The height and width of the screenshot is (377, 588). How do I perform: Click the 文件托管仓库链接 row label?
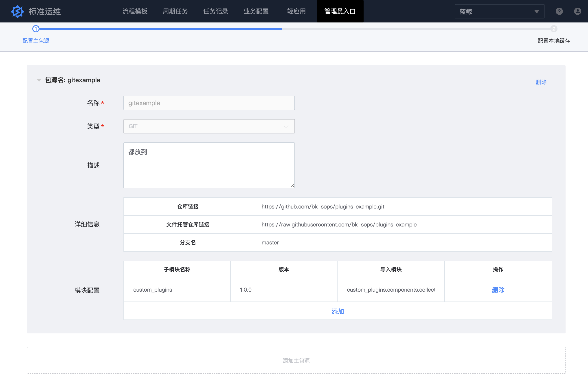coord(188,224)
